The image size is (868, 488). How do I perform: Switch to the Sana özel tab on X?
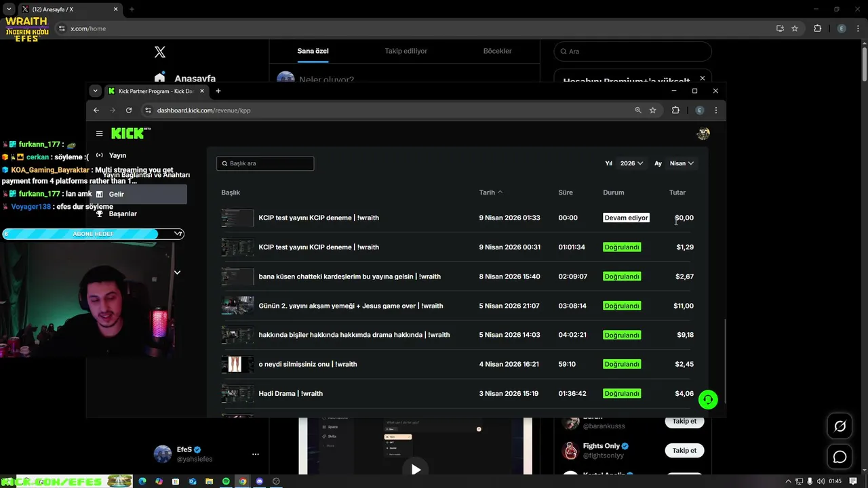click(x=313, y=51)
